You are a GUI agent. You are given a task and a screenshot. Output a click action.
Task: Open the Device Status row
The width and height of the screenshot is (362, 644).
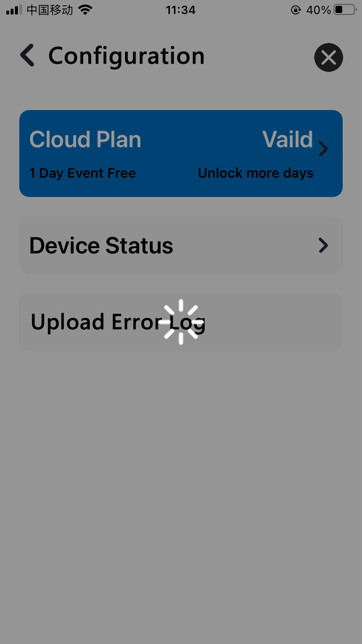tap(181, 245)
